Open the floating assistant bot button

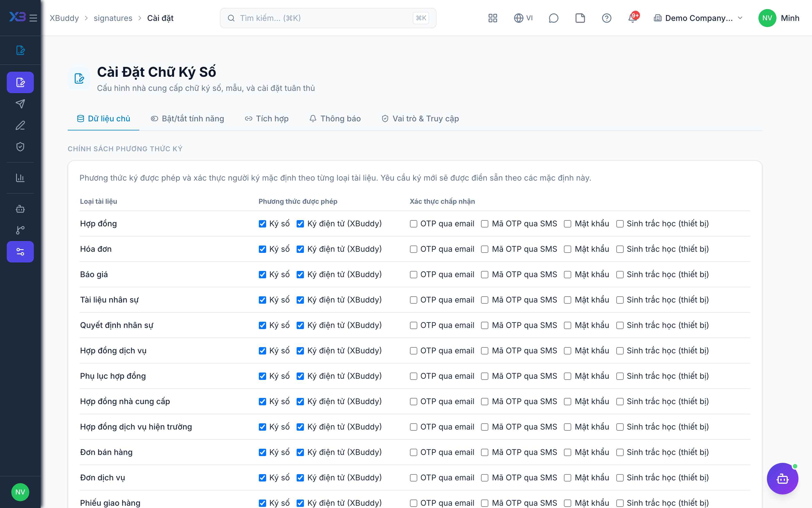coord(782,478)
